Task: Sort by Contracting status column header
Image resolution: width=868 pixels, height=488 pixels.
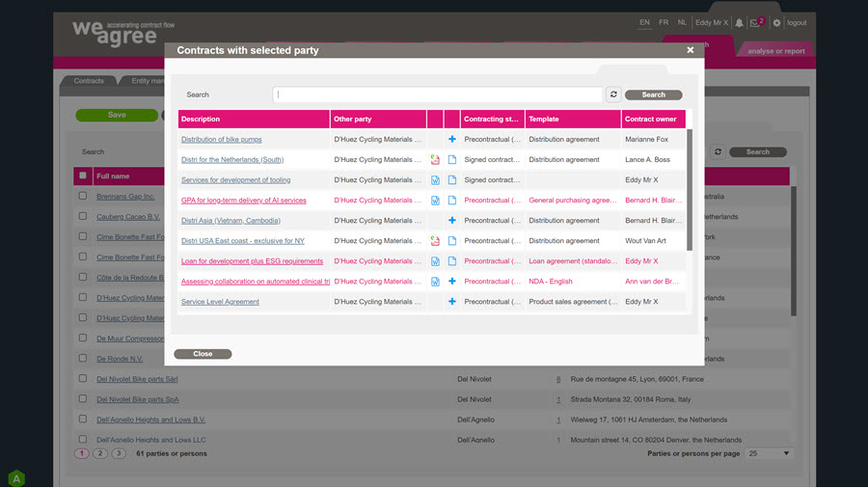Action: (492, 119)
